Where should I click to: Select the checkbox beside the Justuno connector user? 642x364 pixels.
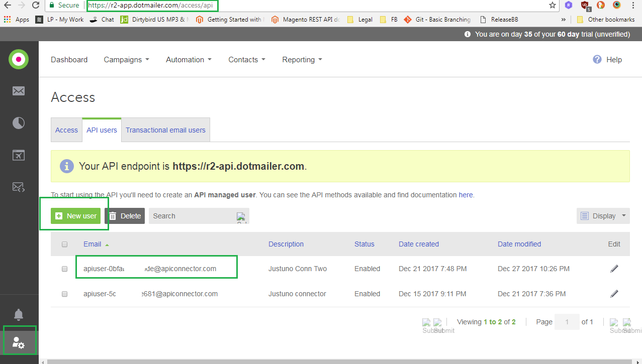(x=64, y=294)
